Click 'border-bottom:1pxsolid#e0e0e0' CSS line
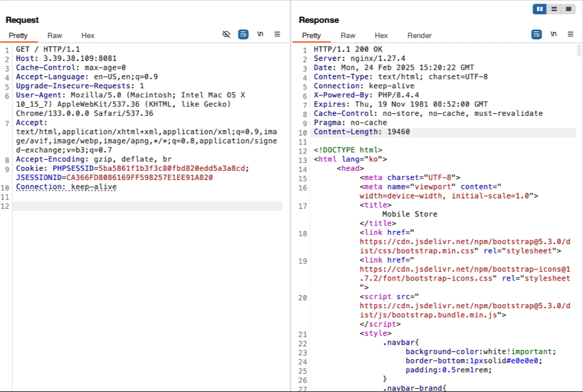This screenshot has width=583, height=392. coord(474,361)
